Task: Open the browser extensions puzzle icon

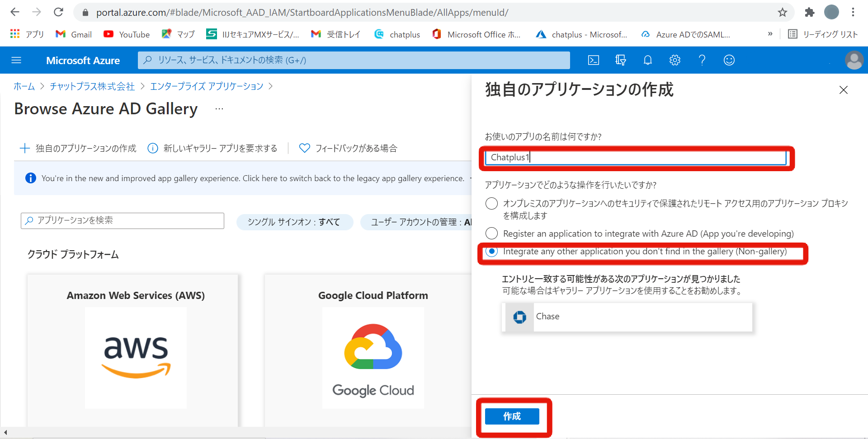Action: click(x=810, y=12)
